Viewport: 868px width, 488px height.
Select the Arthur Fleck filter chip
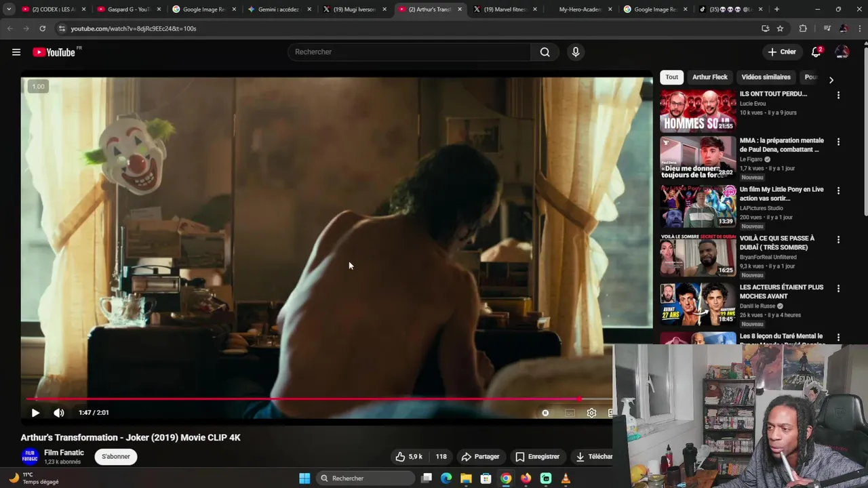point(709,77)
